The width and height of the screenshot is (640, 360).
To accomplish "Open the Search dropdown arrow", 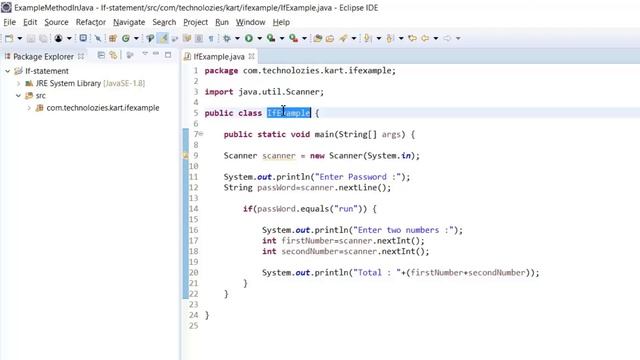I will tap(354, 38).
